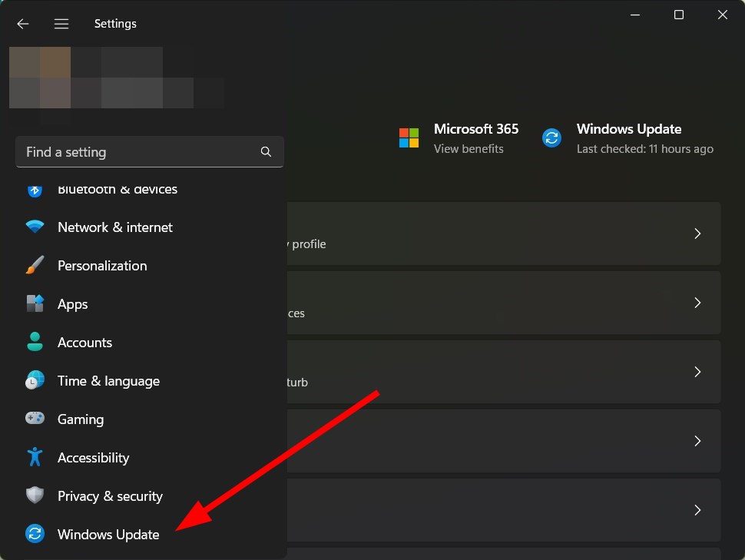Image resolution: width=745 pixels, height=560 pixels.
Task: Open the Do not disturb row chevron
Action: pyautogui.click(x=697, y=372)
